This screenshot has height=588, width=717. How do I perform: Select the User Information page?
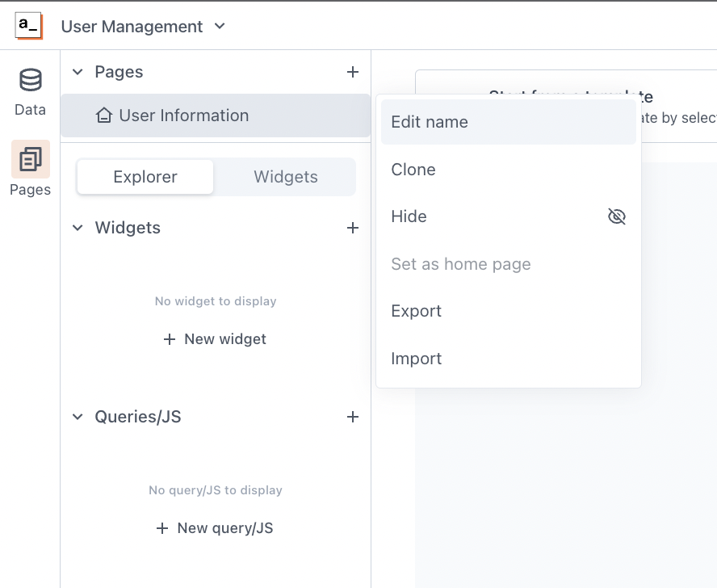pos(216,115)
